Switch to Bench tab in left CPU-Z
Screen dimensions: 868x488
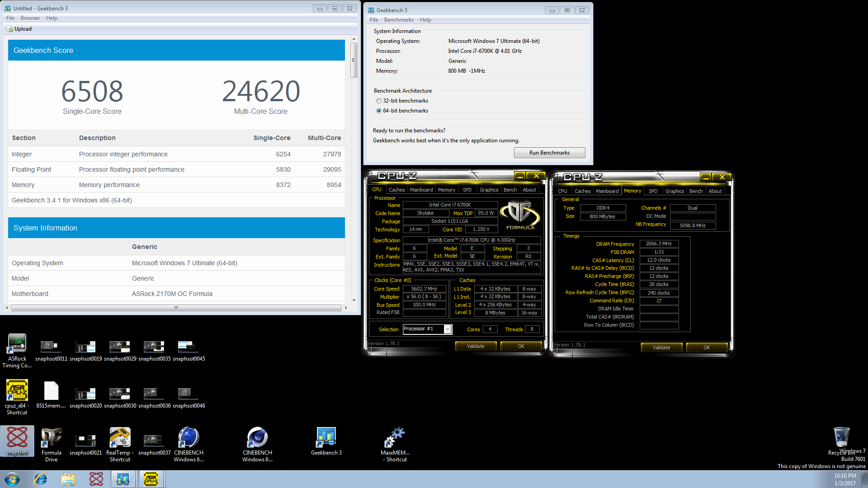coord(510,190)
